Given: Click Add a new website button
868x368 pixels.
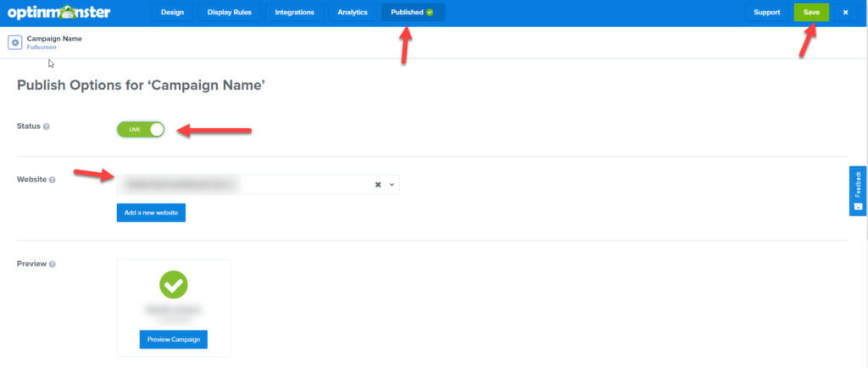Looking at the screenshot, I should pos(151,213).
